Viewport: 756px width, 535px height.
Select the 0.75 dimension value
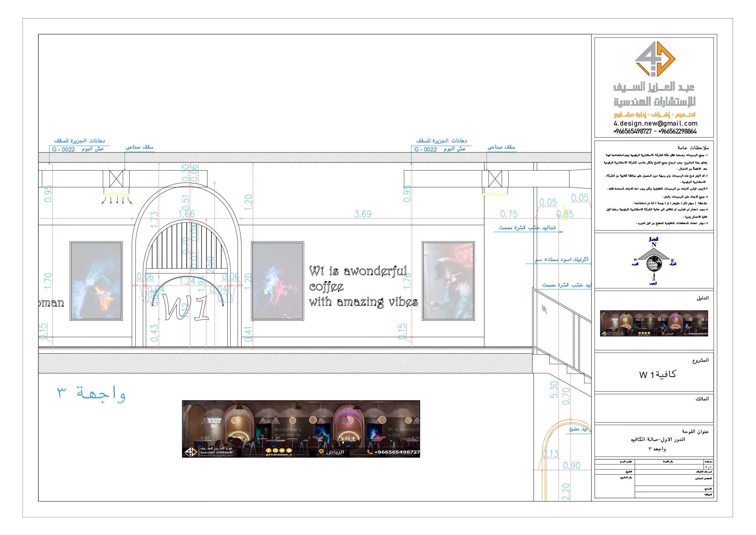pyautogui.click(x=509, y=214)
